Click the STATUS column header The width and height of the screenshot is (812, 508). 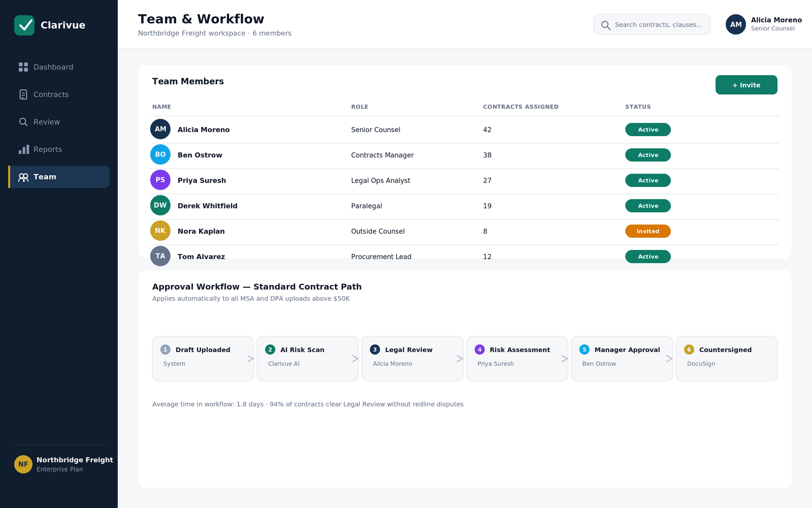(638, 107)
